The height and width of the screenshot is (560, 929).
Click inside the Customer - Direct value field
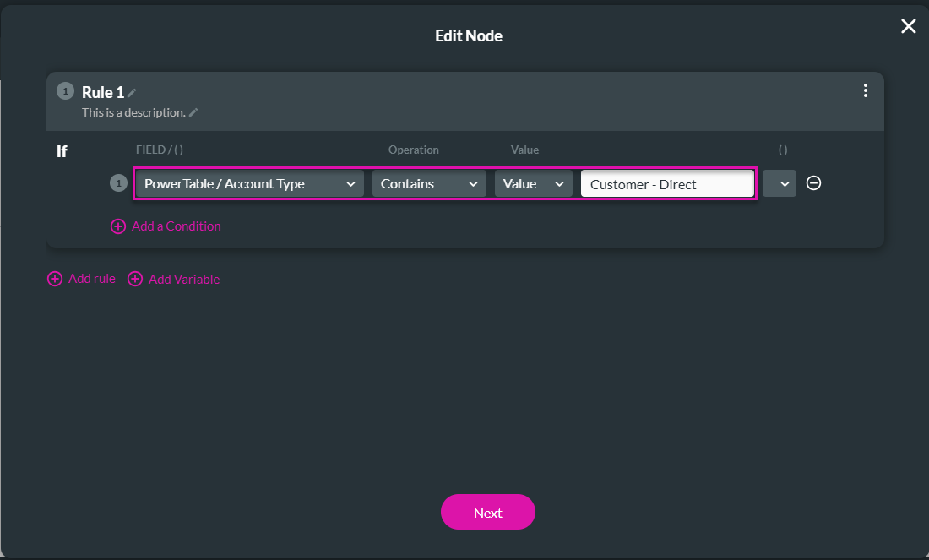point(667,183)
